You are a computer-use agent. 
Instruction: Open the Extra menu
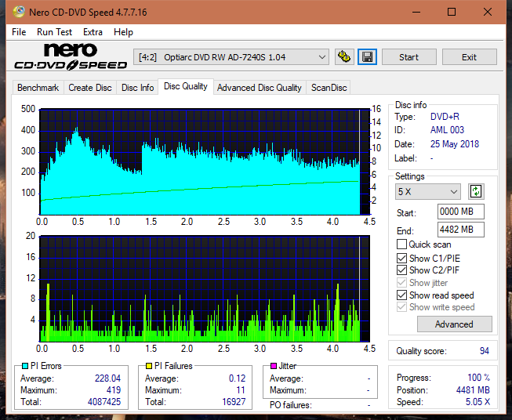coord(93,32)
